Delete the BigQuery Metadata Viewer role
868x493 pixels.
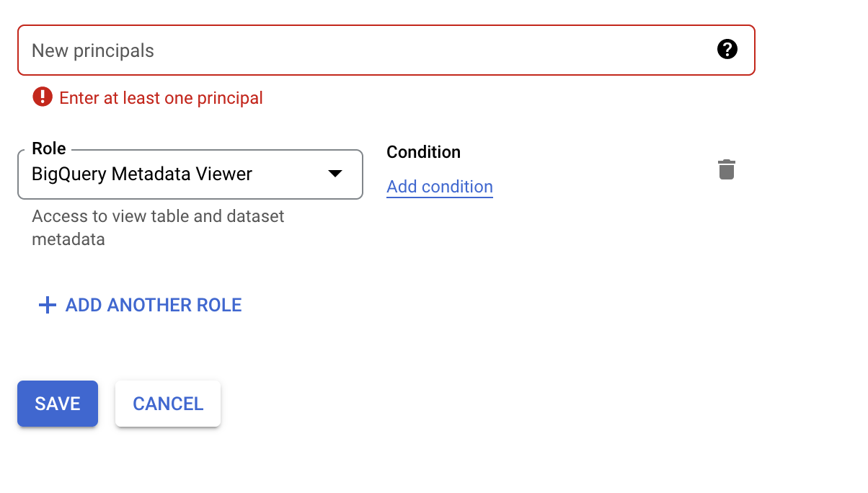(x=726, y=170)
